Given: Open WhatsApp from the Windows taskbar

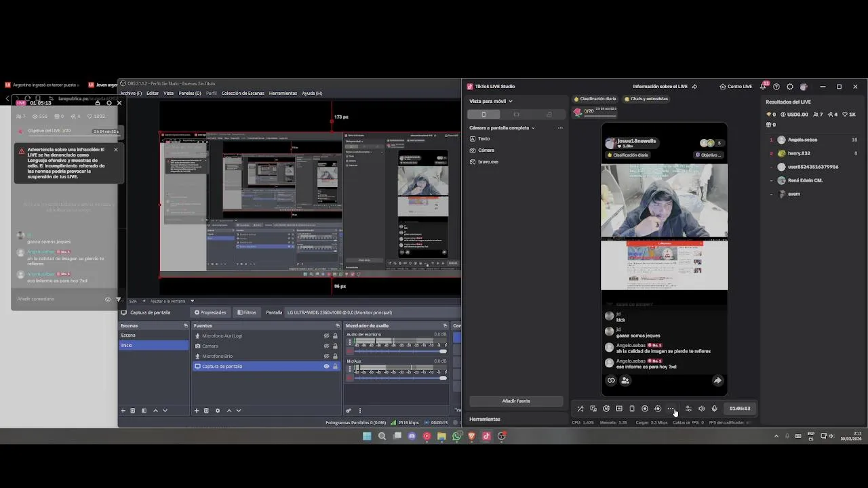Looking at the screenshot, I should 456,436.
